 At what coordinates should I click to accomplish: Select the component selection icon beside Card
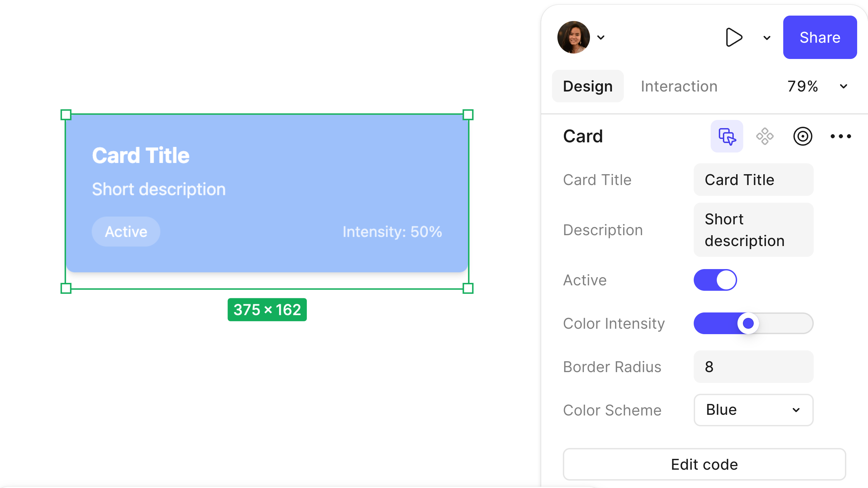(727, 136)
